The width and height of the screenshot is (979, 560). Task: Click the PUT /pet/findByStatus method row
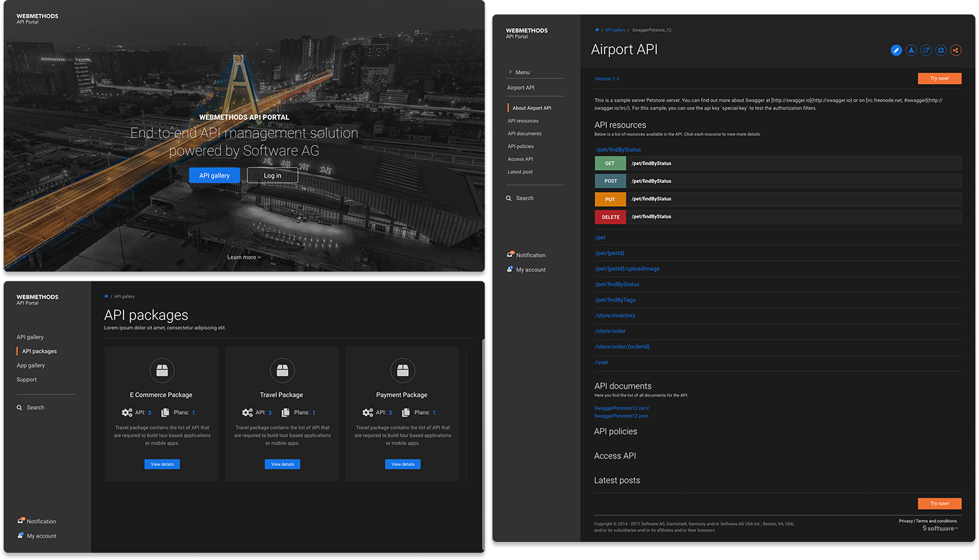point(778,199)
